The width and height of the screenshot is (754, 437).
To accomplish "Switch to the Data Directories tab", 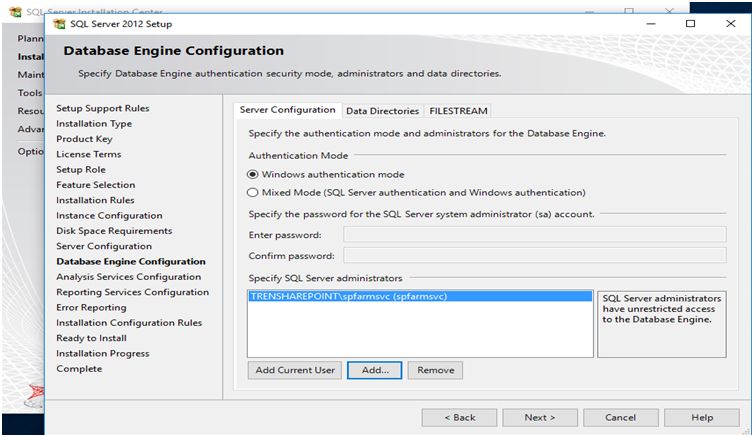I will [382, 111].
